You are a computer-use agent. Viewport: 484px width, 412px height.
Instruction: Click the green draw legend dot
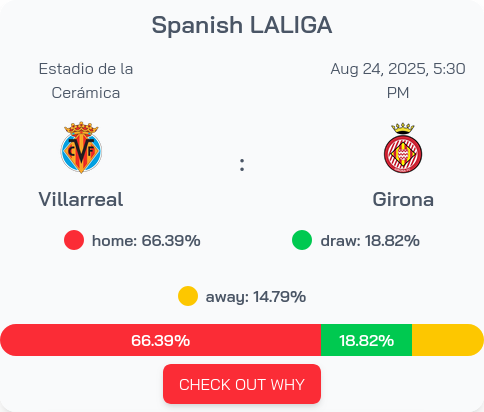click(x=302, y=240)
